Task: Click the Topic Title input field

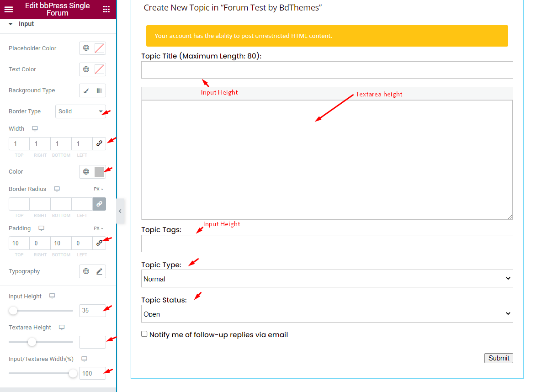Action: point(327,70)
